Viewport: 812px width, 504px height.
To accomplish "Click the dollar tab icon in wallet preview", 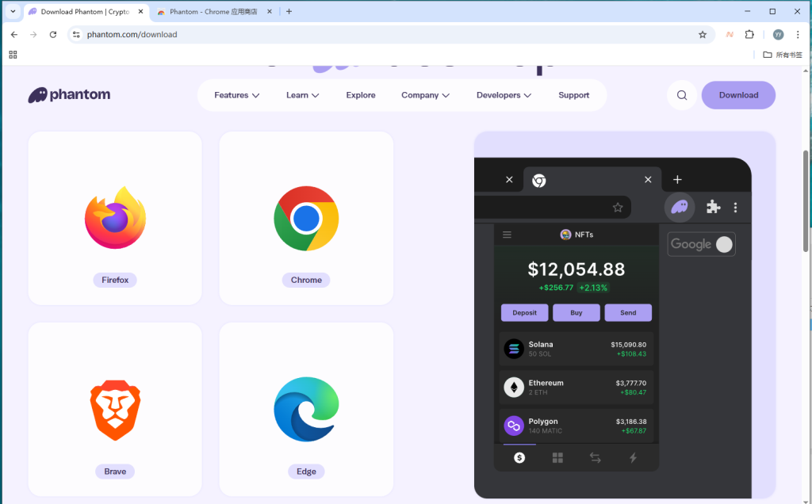I will [519, 457].
